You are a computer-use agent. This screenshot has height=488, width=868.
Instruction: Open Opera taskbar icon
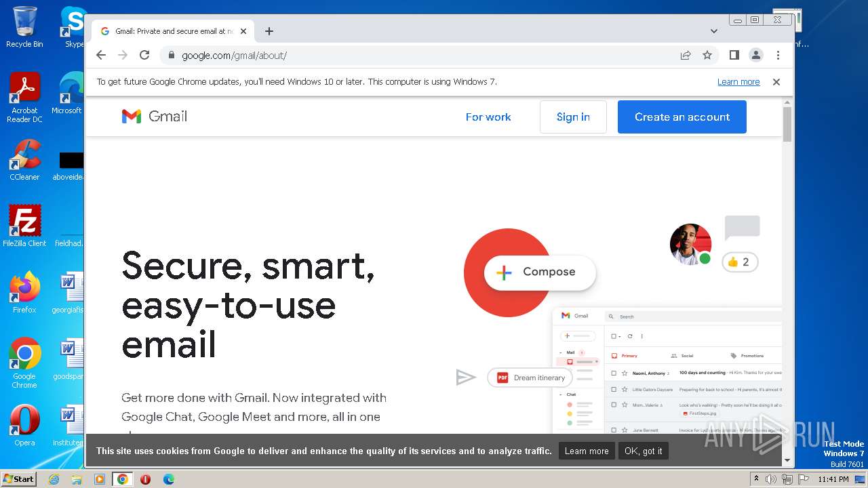(145, 479)
